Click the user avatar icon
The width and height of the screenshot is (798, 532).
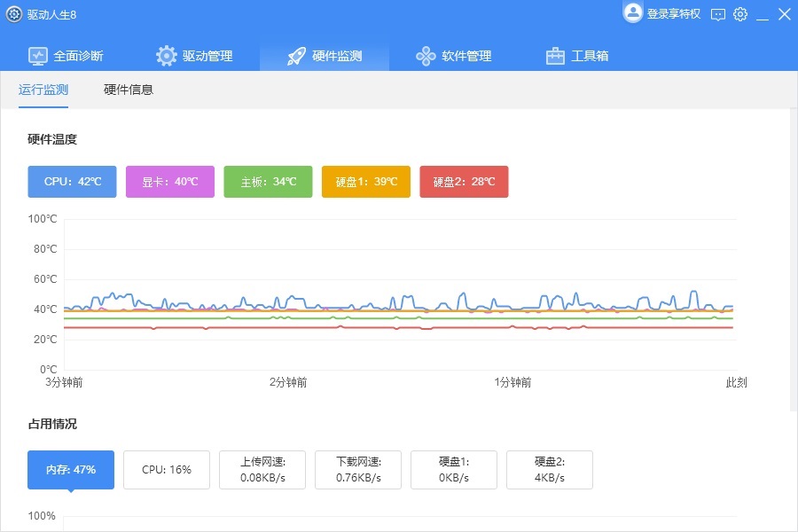coord(632,13)
